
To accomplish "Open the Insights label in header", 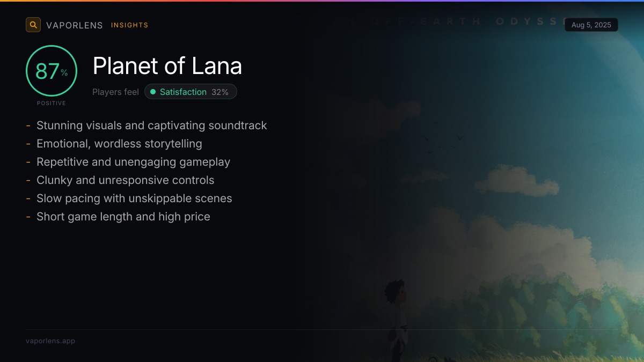I will [129, 25].
